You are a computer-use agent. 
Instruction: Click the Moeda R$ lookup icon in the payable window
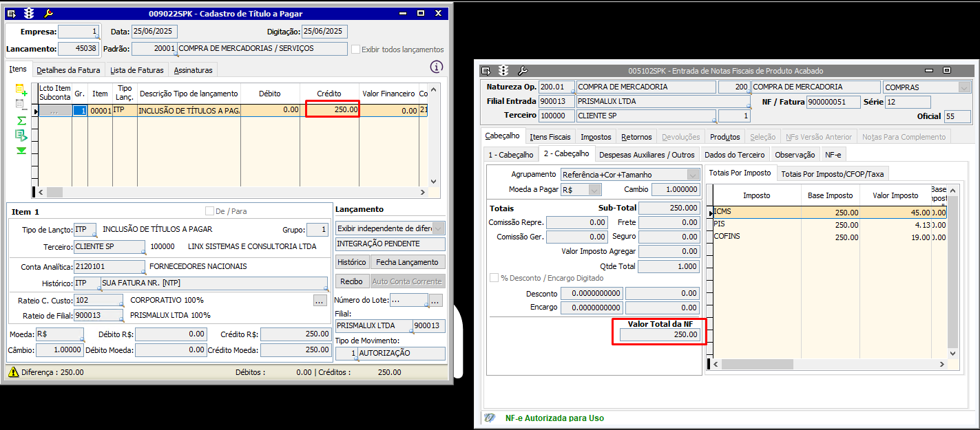tap(82, 339)
